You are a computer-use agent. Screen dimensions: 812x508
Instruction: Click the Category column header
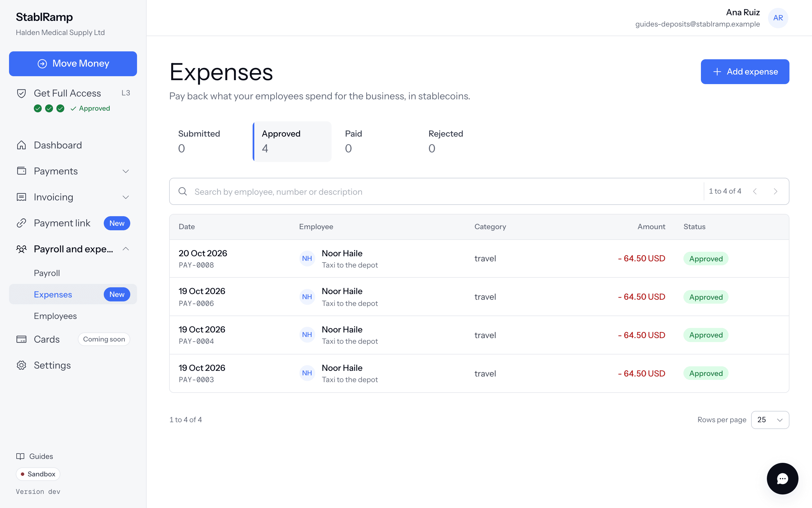pos(490,227)
